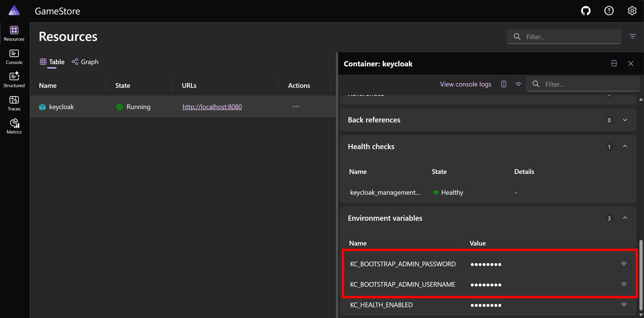Click the Environment variables count badge
The width and height of the screenshot is (644, 318).
click(x=609, y=218)
